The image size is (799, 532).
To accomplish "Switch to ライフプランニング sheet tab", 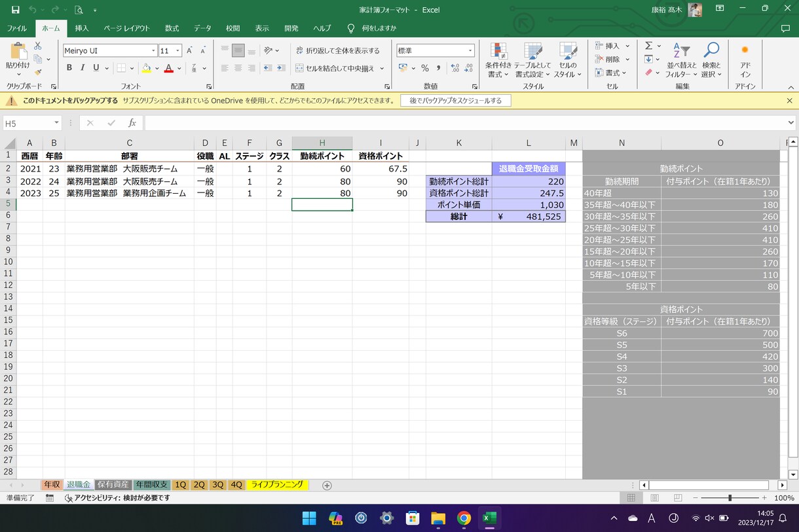I will pyautogui.click(x=276, y=485).
